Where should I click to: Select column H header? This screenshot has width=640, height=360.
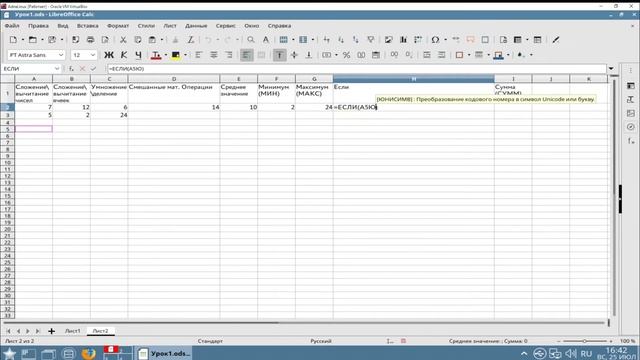(413, 79)
